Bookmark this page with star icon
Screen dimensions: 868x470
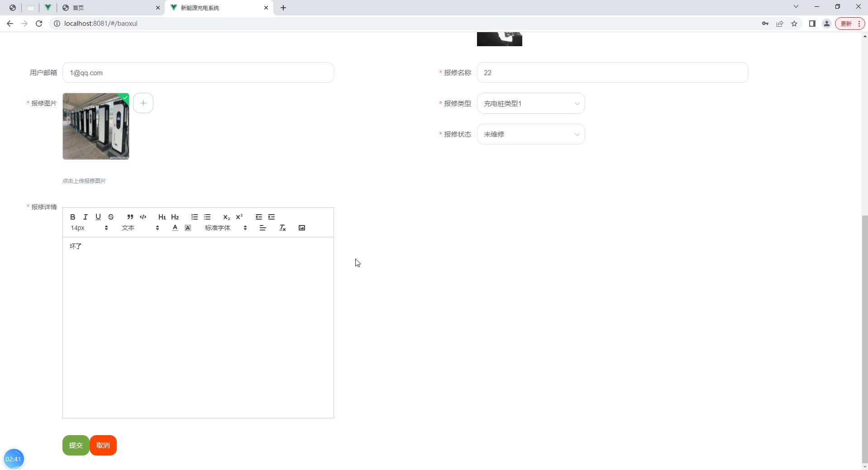[794, 24]
